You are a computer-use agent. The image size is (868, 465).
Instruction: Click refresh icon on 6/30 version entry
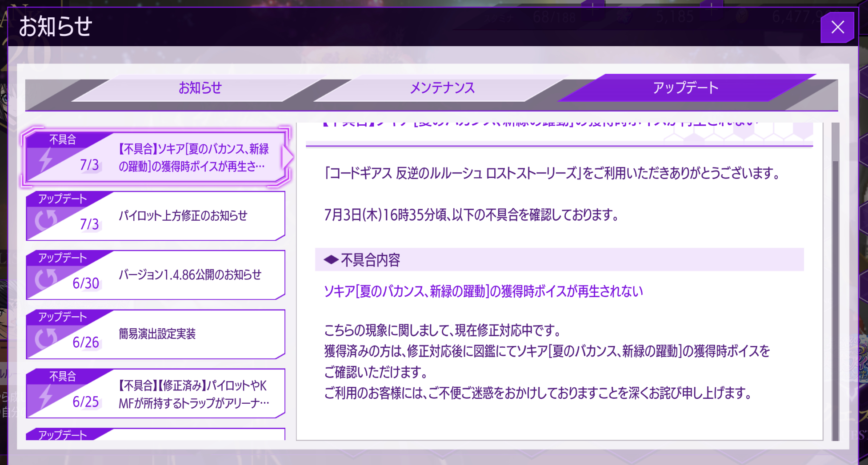[x=46, y=279]
